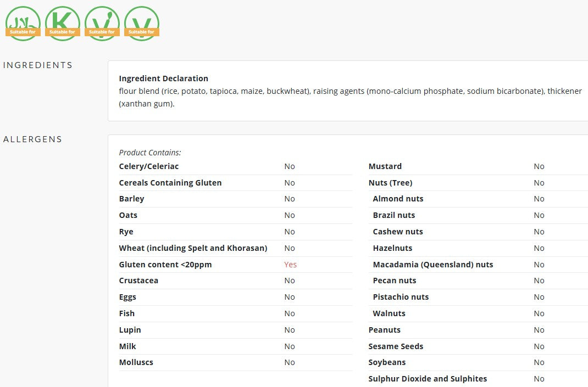This screenshot has height=387, width=588.
Task: Click the Almond nuts label
Action: click(x=398, y=199)
